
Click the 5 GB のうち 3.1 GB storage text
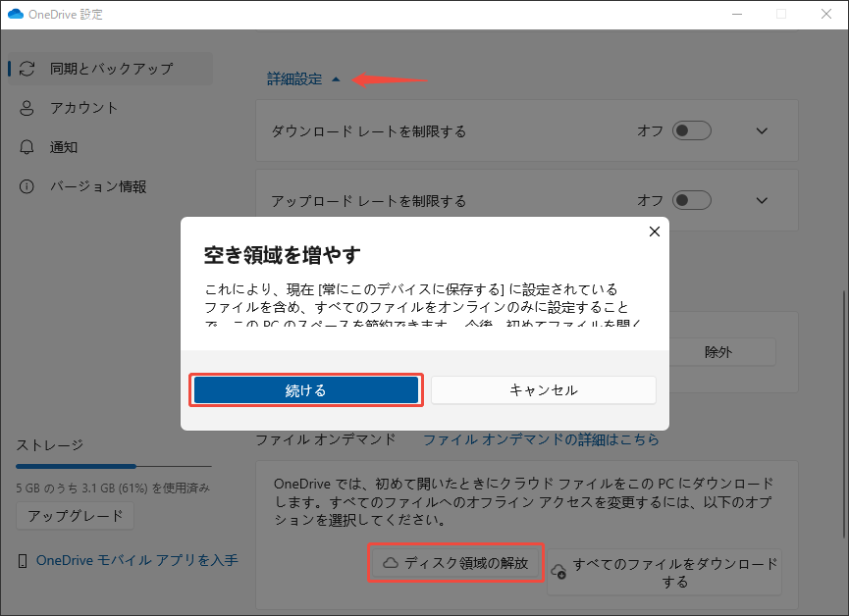point(113,488)
